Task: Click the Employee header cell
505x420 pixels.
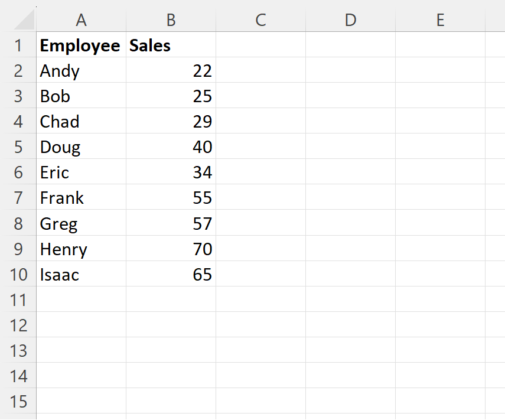Action: click(x=81, y=45)
